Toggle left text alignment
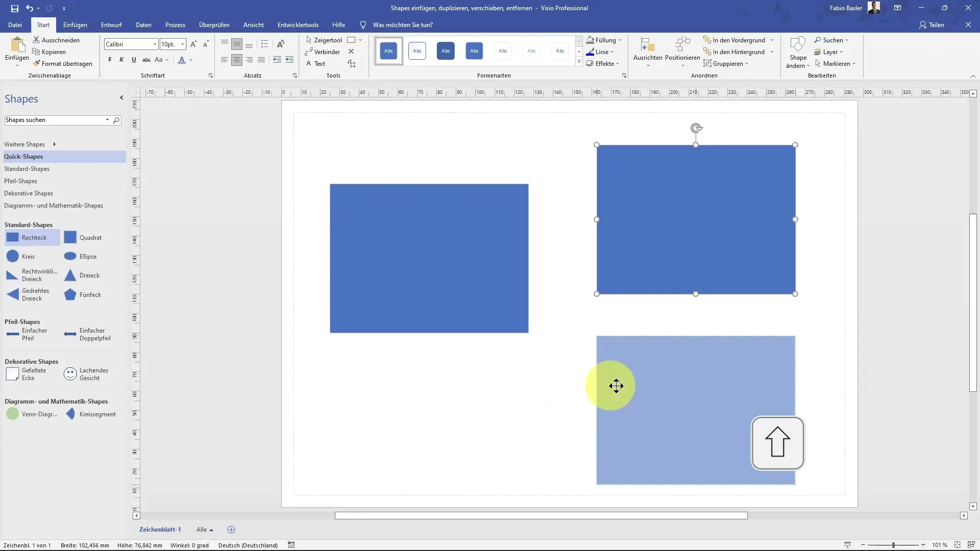Image resolution: width=980 pixels, height=551 pixels. 225,60
